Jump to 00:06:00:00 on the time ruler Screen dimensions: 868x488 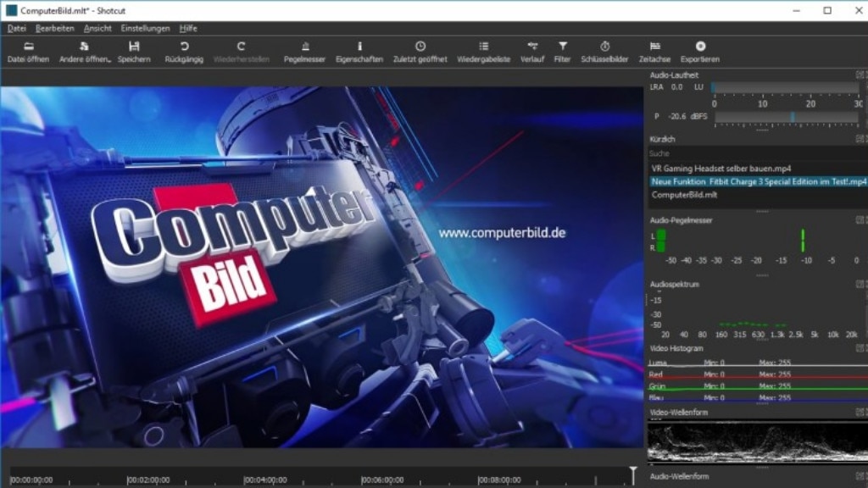point(382,480)
